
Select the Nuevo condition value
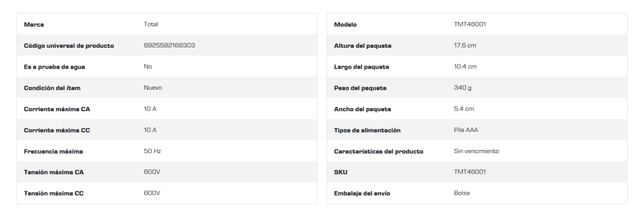tap(153, 88)
